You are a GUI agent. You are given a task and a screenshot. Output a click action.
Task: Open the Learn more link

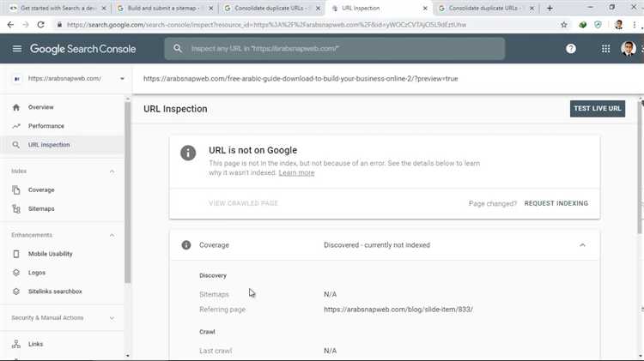pos(296,172)
